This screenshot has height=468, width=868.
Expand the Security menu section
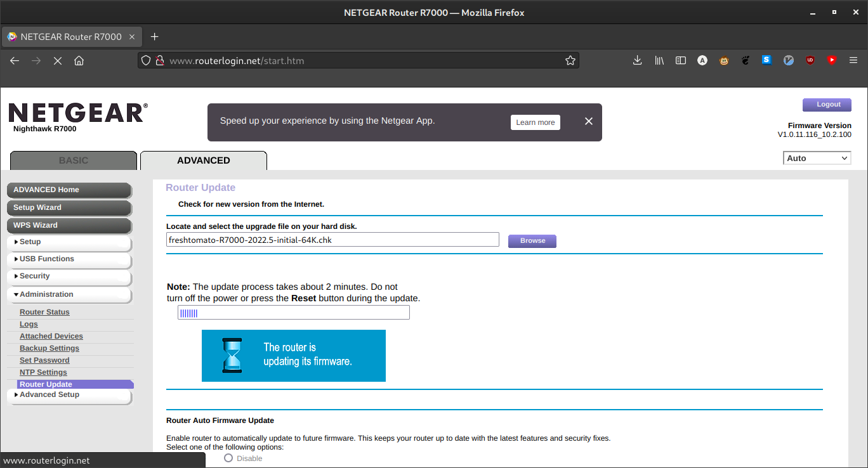point(69,276)
